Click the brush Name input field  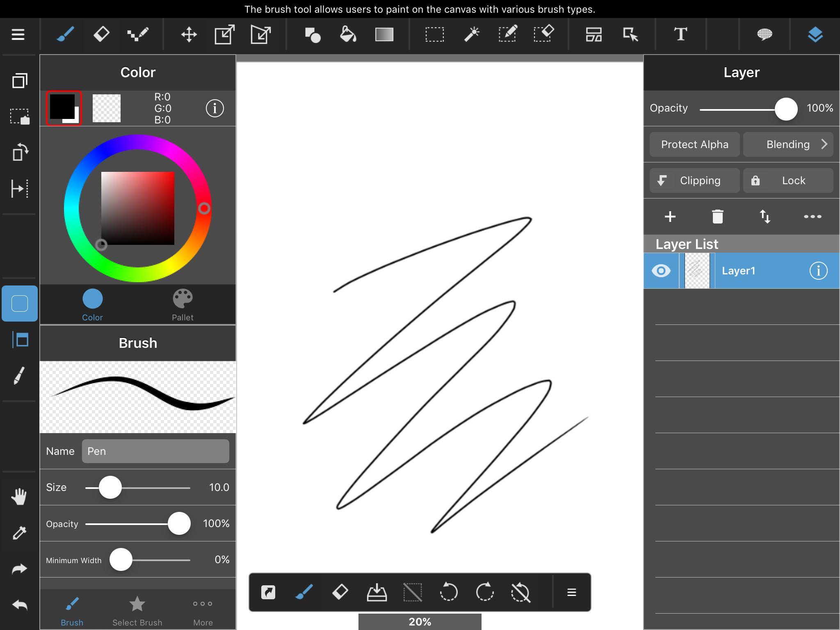click(x=155, y=451)
